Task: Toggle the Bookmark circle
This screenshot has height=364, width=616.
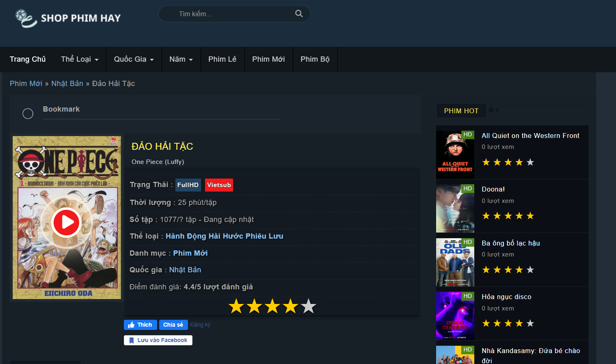Action: pos(28,114)
